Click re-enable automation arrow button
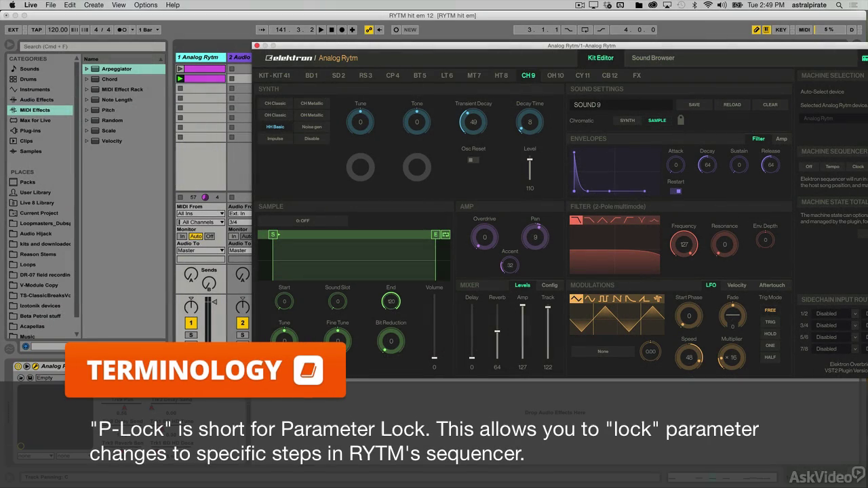 tap(379, 30)
